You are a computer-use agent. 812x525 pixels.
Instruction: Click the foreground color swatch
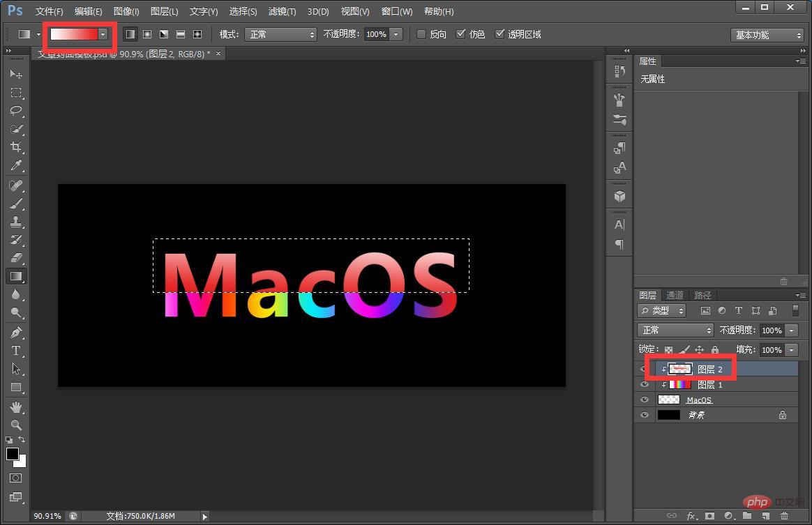point(13,454)
